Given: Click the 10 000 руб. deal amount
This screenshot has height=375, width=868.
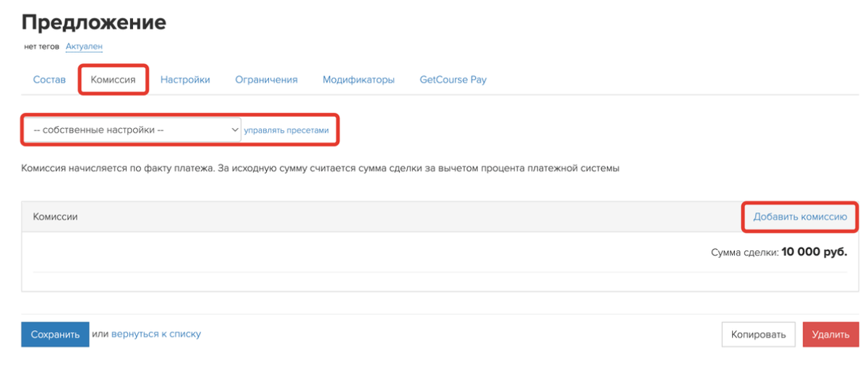Looking at the screenshot, I should click(814, 252).
